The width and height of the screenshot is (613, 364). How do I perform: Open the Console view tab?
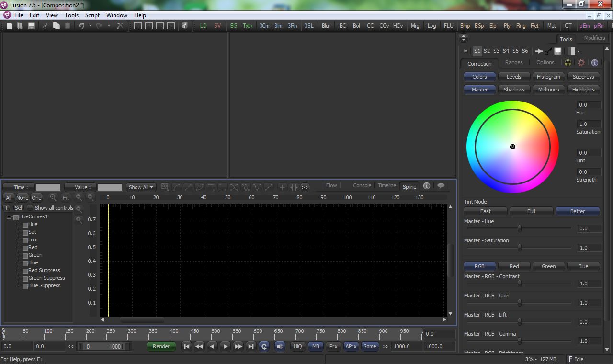click(362, 185)
